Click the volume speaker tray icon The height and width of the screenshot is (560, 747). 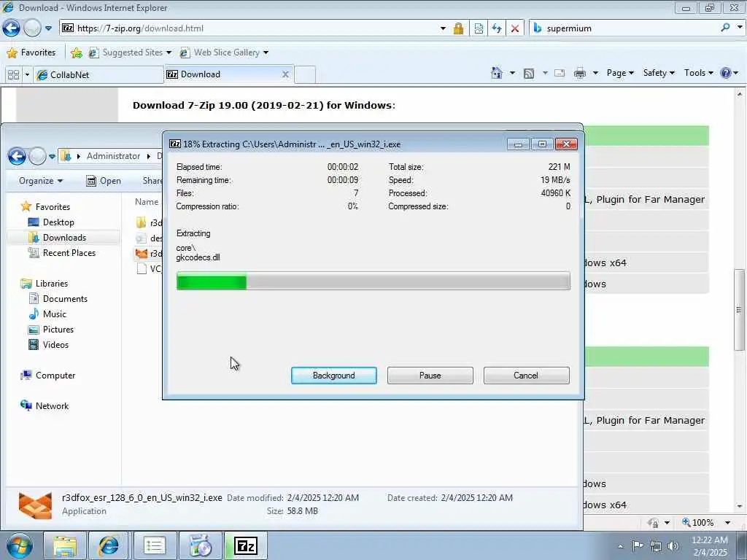673,546
